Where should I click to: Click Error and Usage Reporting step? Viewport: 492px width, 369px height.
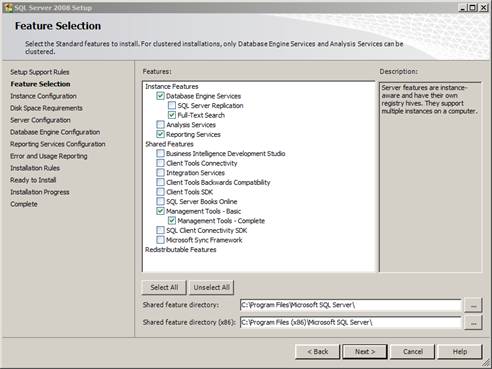tap(49, 156)
